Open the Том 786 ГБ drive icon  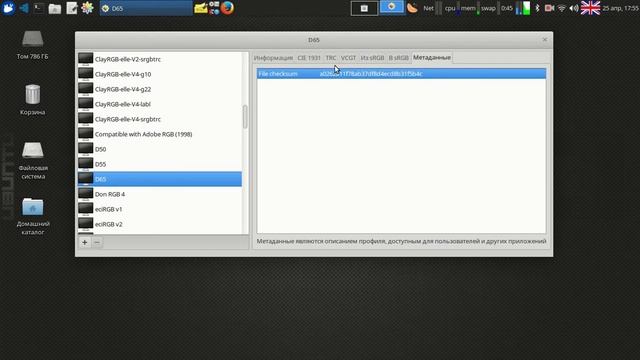[x=33, y=45]
